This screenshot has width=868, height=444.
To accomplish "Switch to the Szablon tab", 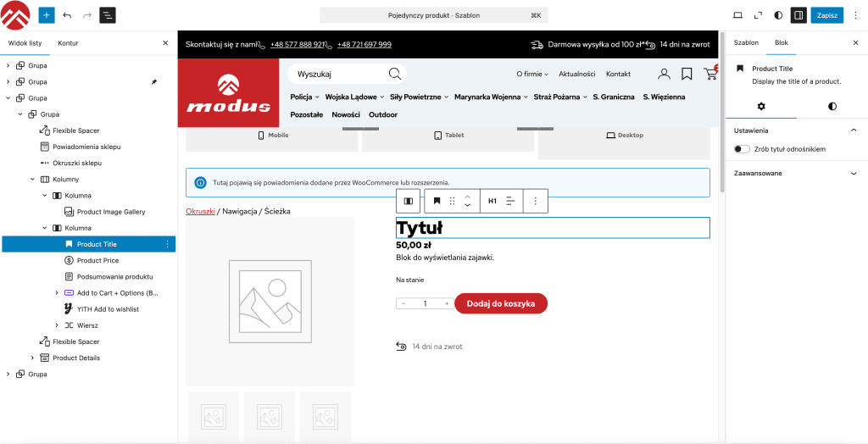I will (x=746, y=42).
